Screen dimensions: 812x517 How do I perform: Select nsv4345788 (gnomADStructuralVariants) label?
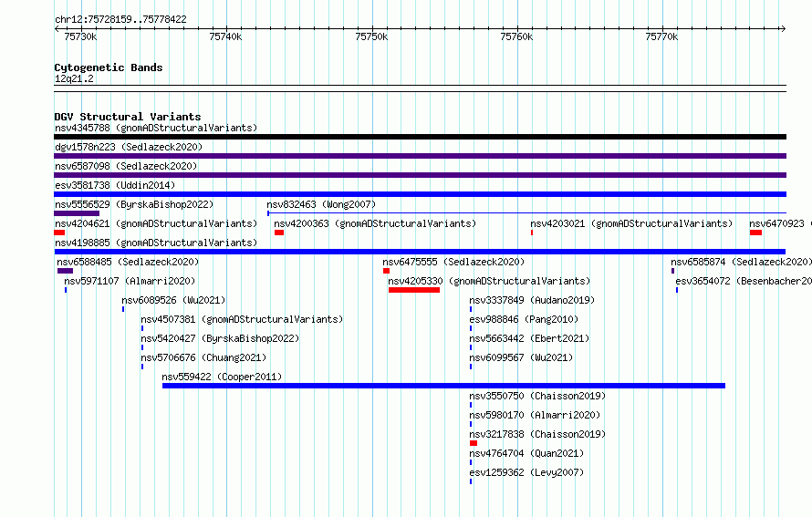tap(156, 128)
